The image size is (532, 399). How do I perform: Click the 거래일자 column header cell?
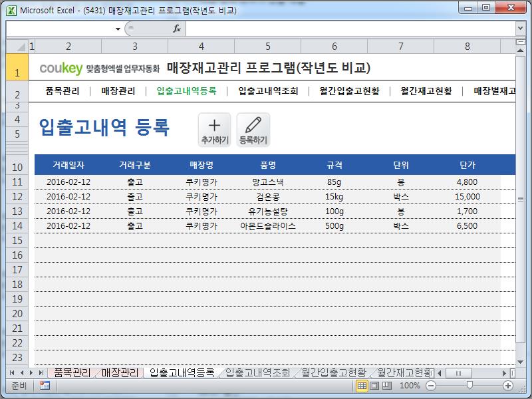click(68, 165)
